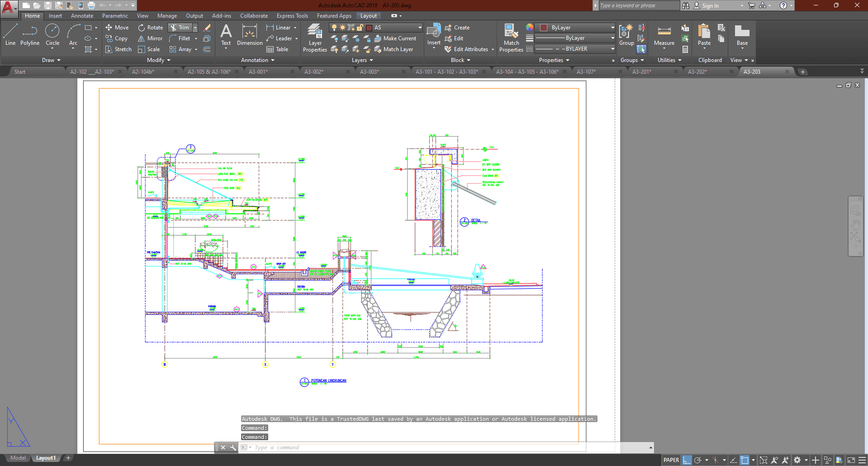
Task: Open the AS layer dropdown
Action: coord(420,28)
